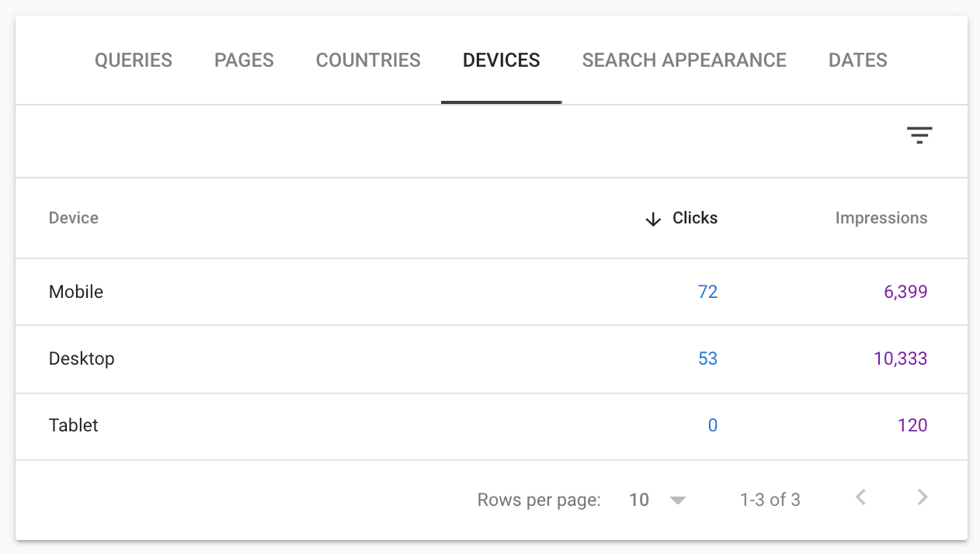Sort by the Clicks column header
The image size is (980, 554).
point(695,218)
